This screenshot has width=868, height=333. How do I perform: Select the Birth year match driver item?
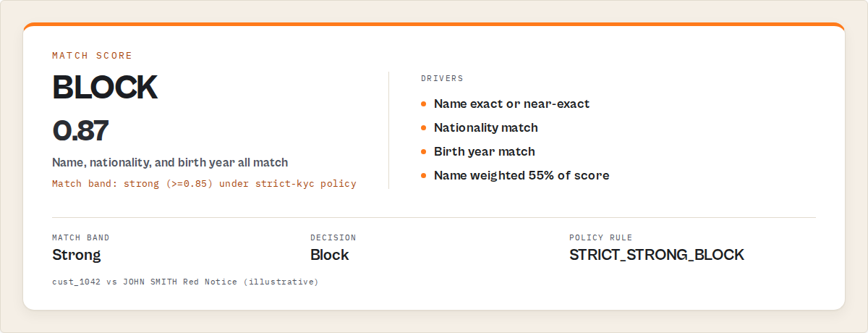(x=485, y=151)
